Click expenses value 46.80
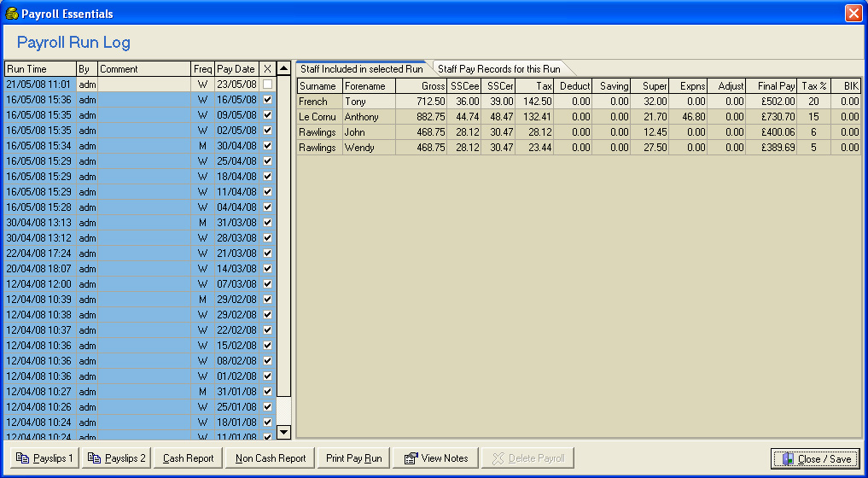This screenshot has height=478, width=868. pos(688,117)
